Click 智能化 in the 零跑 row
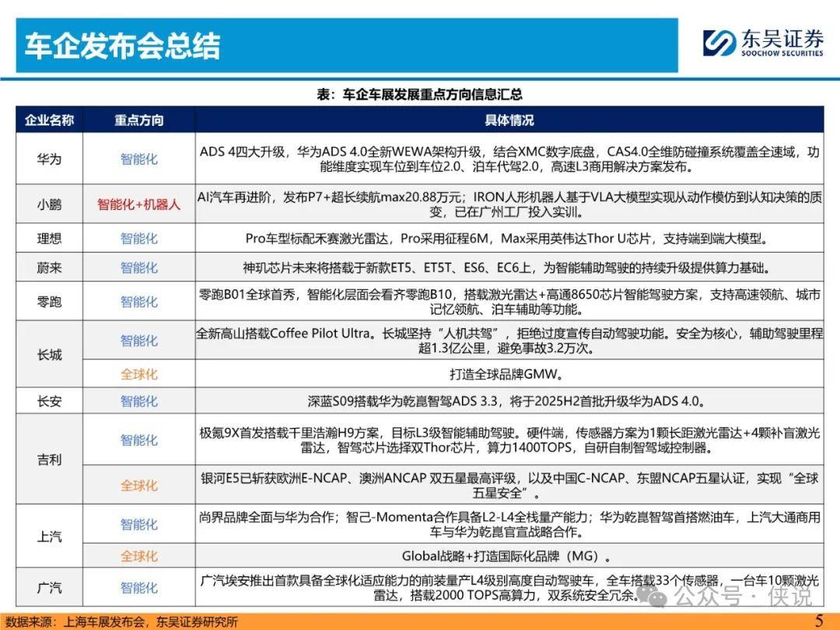 [x=139, y=302]
